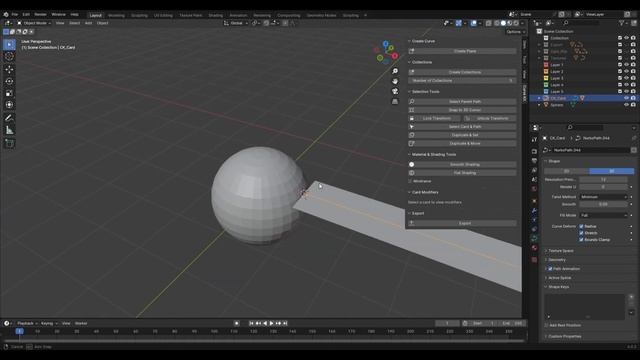Toggle the Stretch curve deform checkbox
This screenshot has height=360, width=640.
(x=581, y=233)
